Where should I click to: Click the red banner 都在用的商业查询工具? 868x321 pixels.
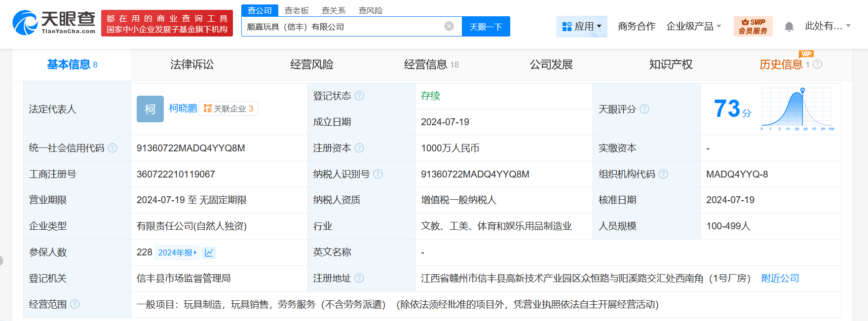167,23
